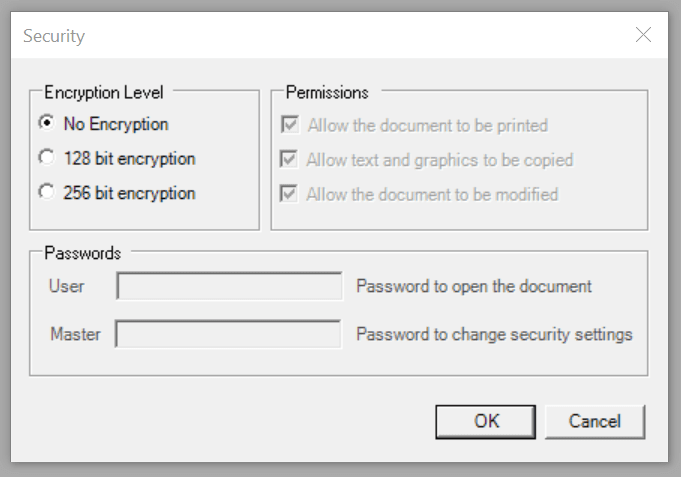Click the Encryption Level group heading
Screen dimensions: 681x477
pos(104,92)
